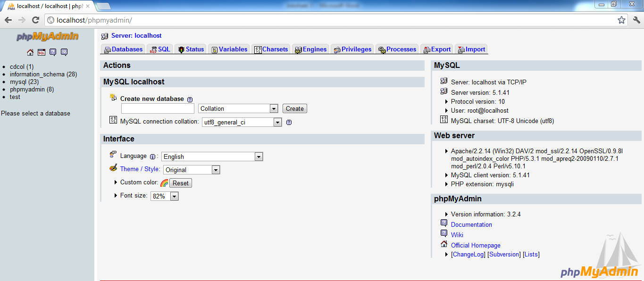
Task: Click the phpMyAdmin logo in the sidebar
Action: [47, 37]
